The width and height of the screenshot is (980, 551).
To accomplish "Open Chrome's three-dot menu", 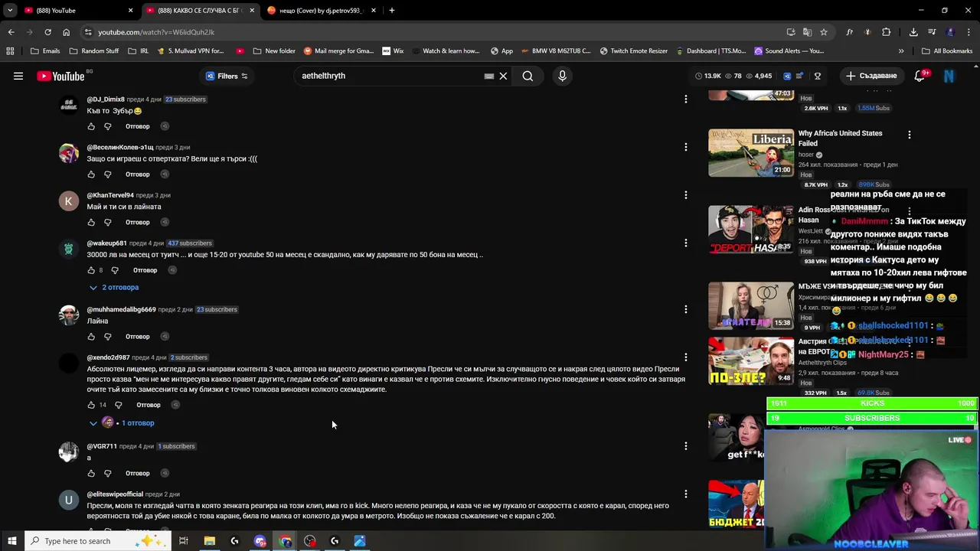I will point(969,32).
